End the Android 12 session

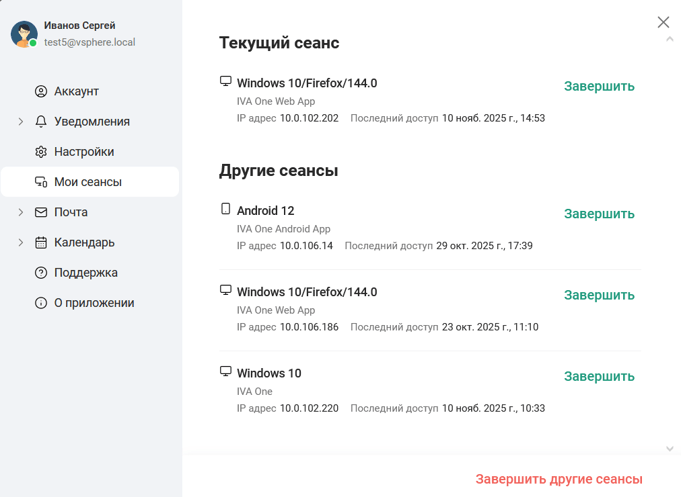pos(599,214)
